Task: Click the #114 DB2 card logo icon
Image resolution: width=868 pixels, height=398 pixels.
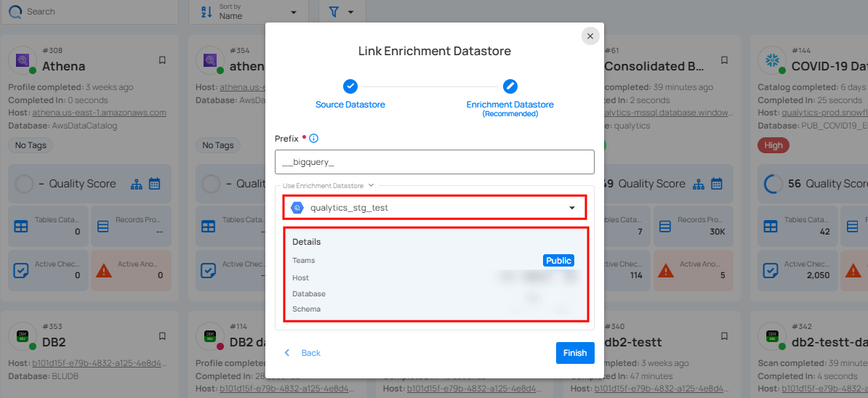Action: [210, 336]
